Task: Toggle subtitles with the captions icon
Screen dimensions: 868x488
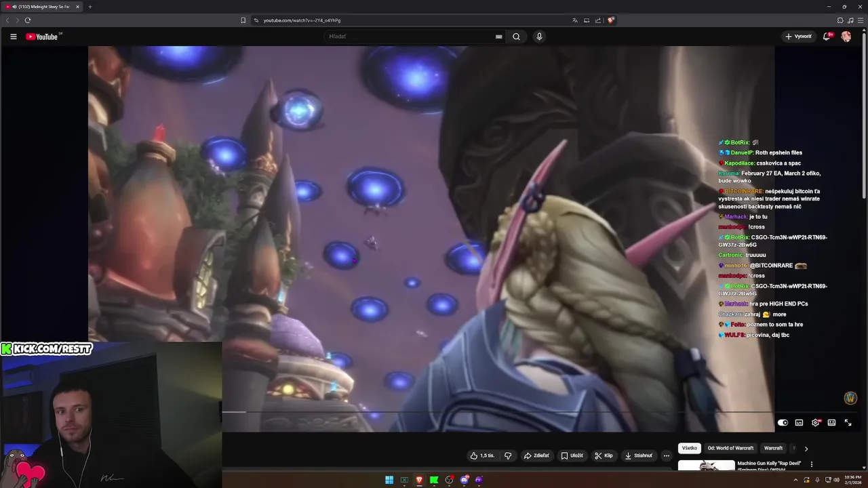Action: coord(799,422)
